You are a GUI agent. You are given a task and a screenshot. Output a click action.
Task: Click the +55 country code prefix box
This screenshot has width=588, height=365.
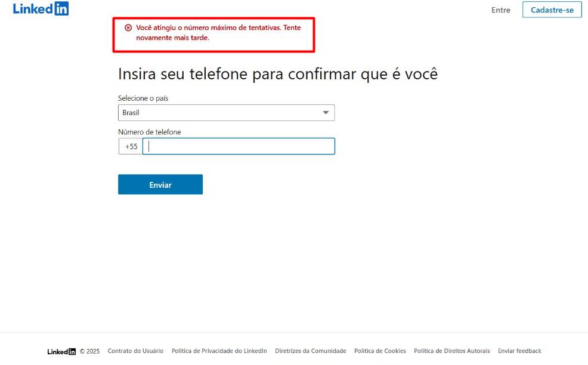131,146
